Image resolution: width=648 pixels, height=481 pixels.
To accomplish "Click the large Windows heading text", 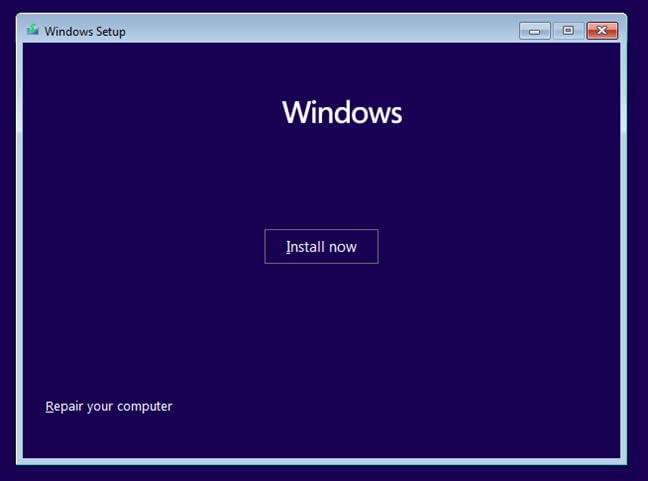I will (342, 112).
